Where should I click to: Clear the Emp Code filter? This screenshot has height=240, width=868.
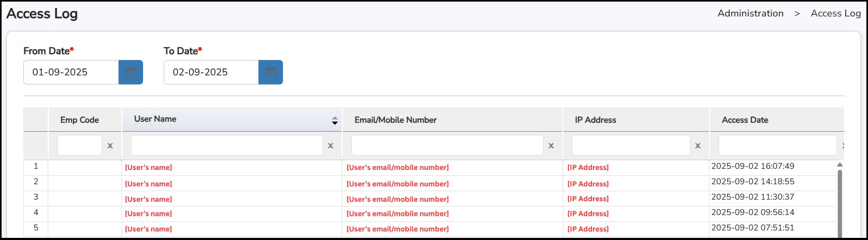pyautogui.click(x=110, y=145)
